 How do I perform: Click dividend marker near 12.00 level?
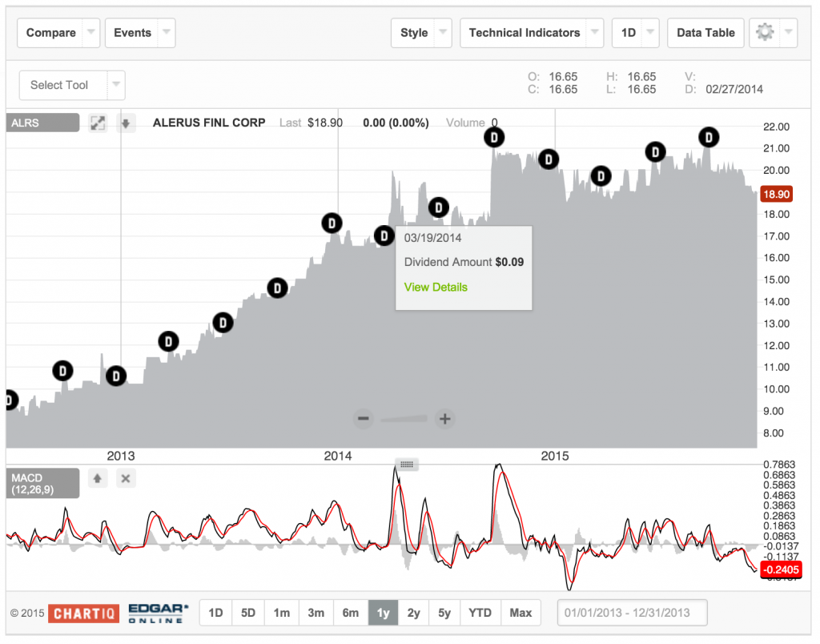pyautogui.click(x=168, y=341)
